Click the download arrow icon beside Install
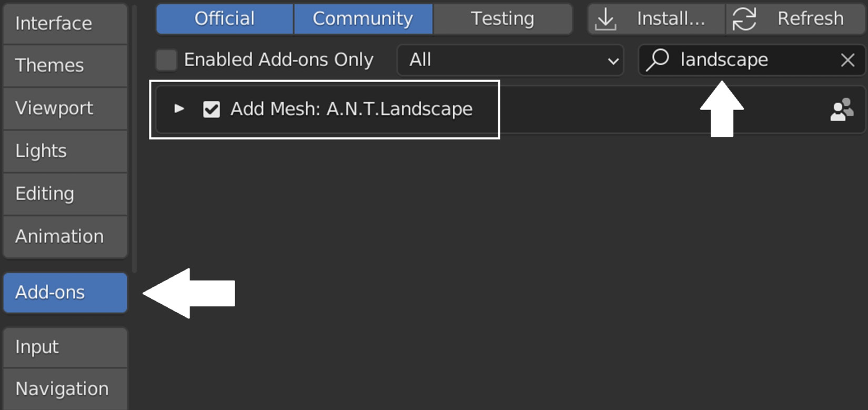Image resolution: width=868 pixels, height=410 pixels. pos(605,19)
